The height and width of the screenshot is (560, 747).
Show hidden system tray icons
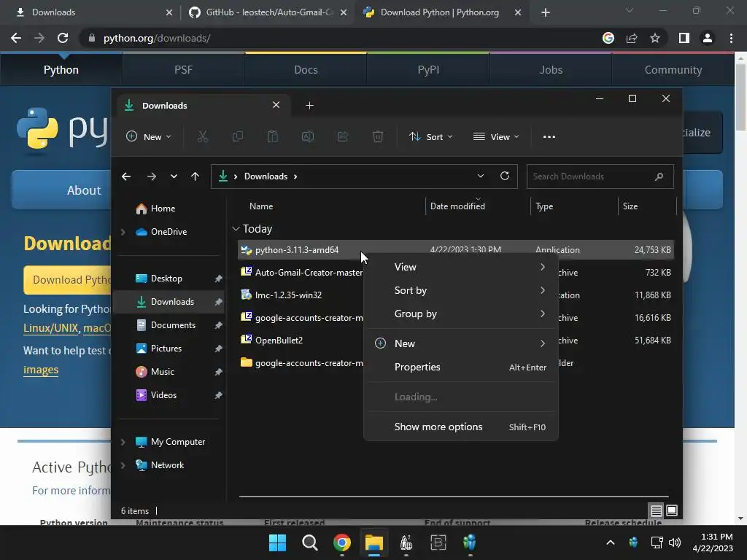click(611, 542)
